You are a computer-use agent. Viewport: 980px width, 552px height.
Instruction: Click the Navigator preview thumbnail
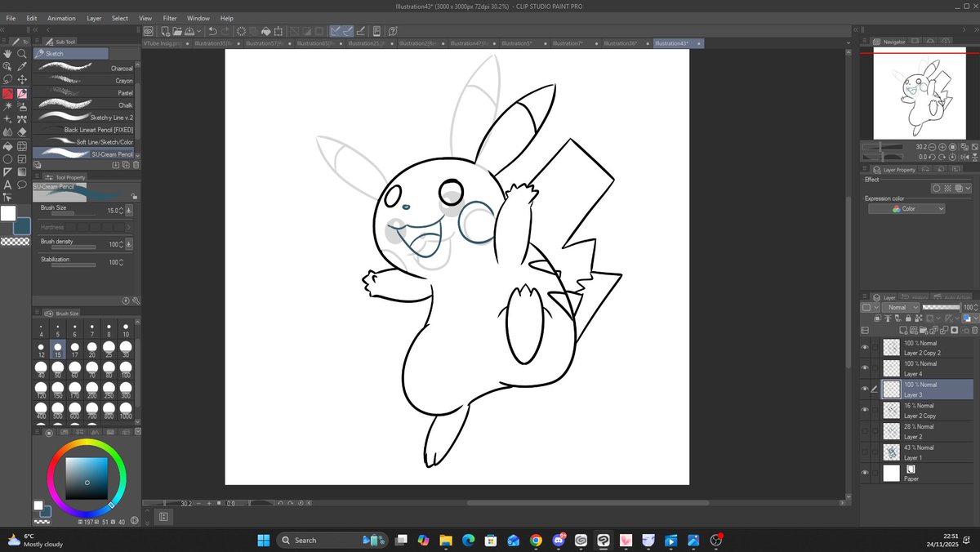[x=920, y=93]
